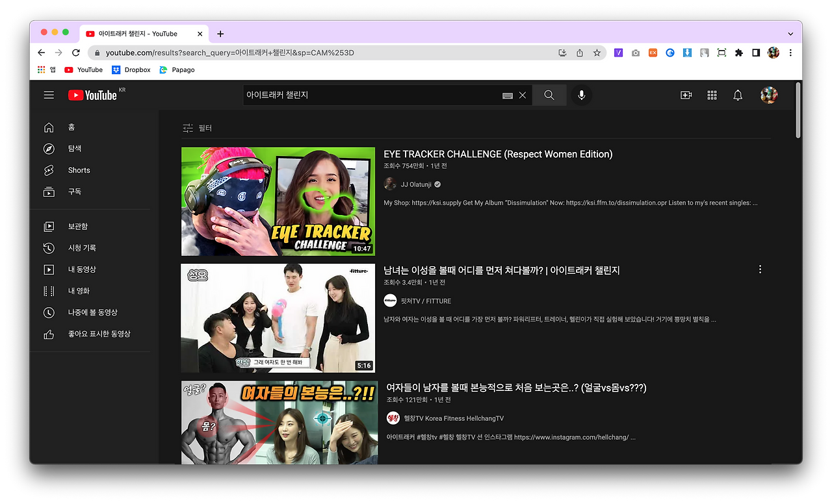Viewport: 832px width, 504px height.
Task: View site information via the lock icon
Action: (x=97, y=53)
